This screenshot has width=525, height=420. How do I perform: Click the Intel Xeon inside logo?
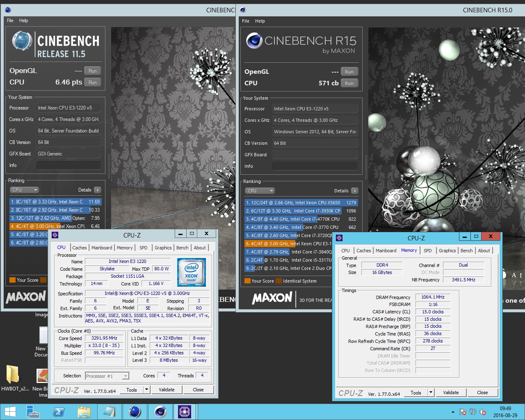[x=191, y=272]
